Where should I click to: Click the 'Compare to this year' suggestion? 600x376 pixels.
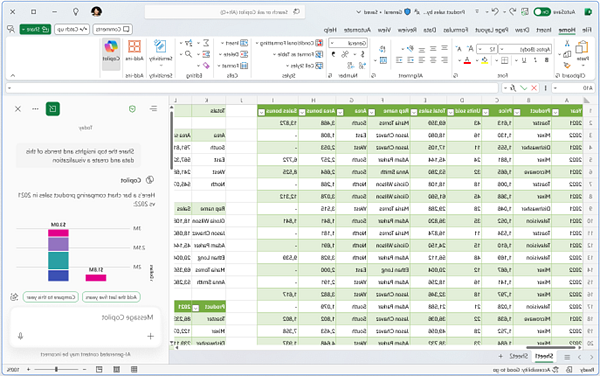click(51, 297)
